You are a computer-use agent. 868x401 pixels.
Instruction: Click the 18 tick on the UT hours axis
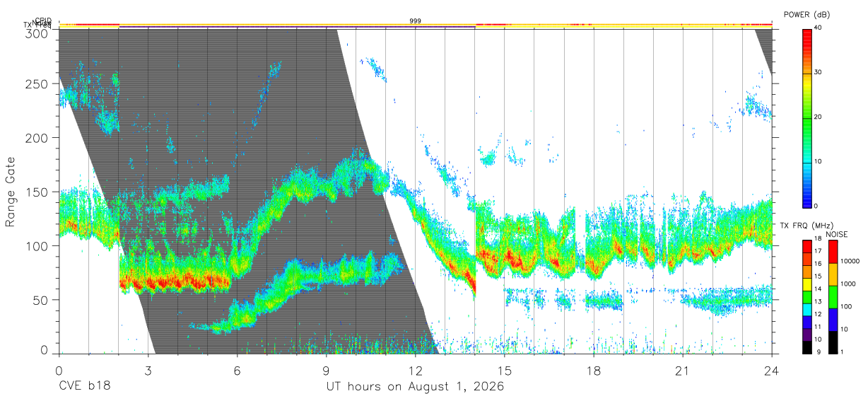[x=594, y=371]
